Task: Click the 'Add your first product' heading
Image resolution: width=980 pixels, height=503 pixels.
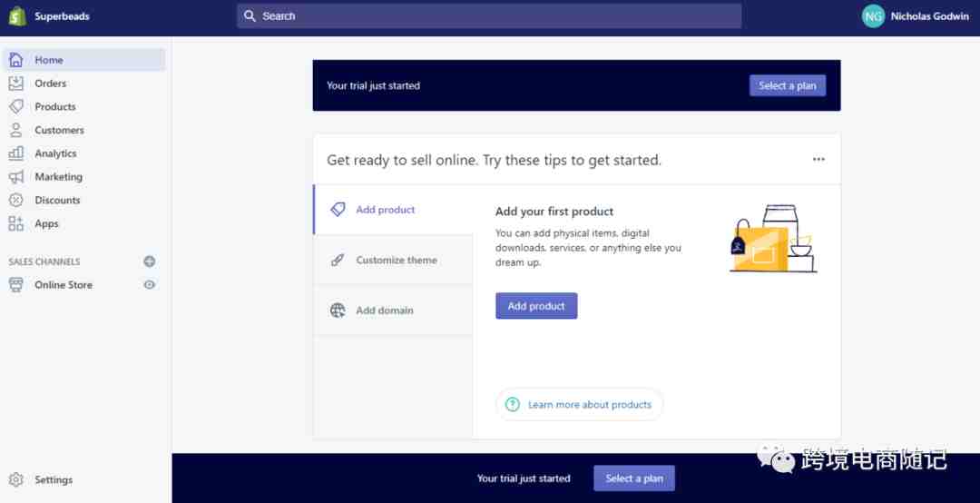Action: [x=554, y=212]
